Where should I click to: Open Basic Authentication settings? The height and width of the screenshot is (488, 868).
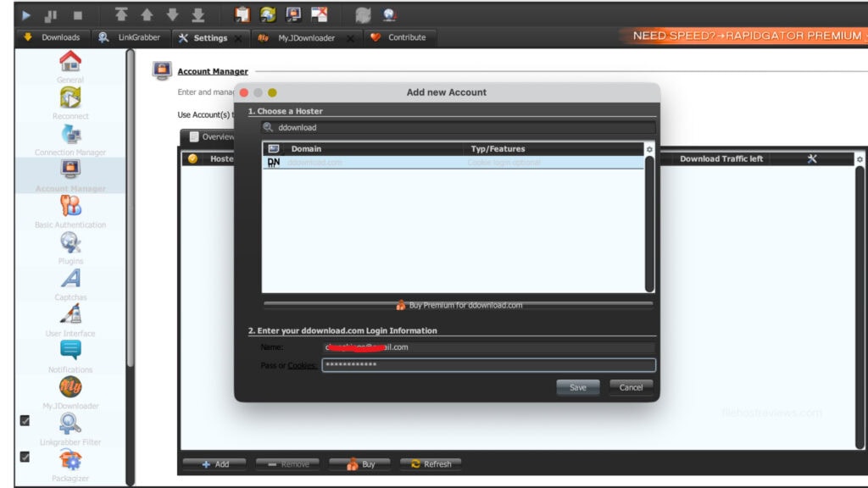[70, 212]
